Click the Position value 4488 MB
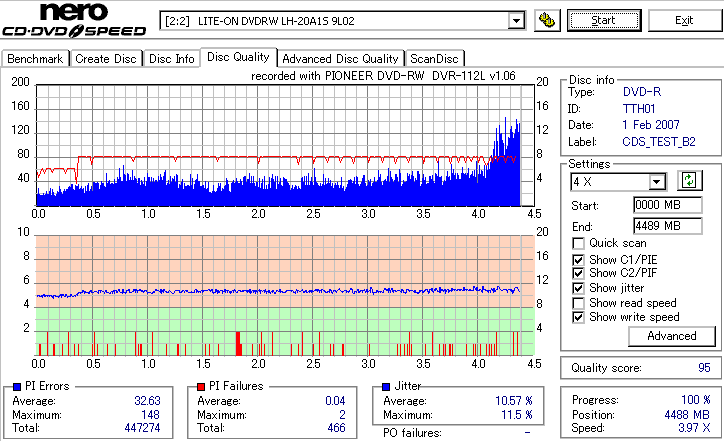The height and width of the screenshot is (441, 724). click(688, 415)
